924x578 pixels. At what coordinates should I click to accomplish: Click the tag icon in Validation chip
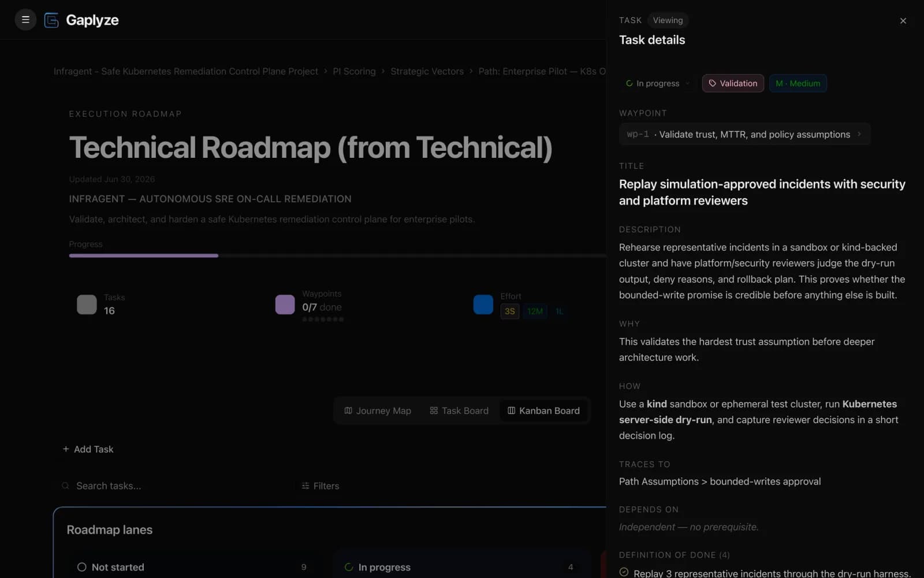[713, 83]
